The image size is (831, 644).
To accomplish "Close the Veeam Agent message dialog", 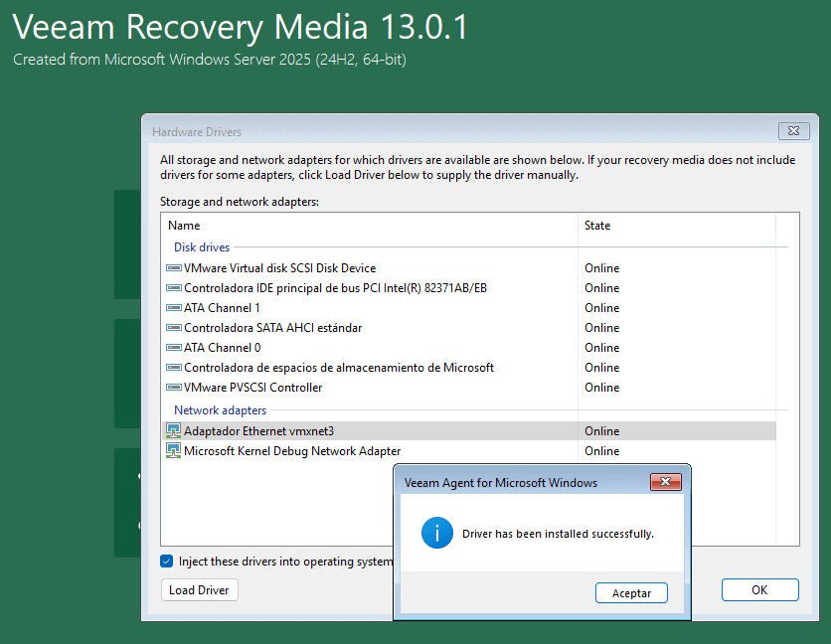I will pos(665,483).
